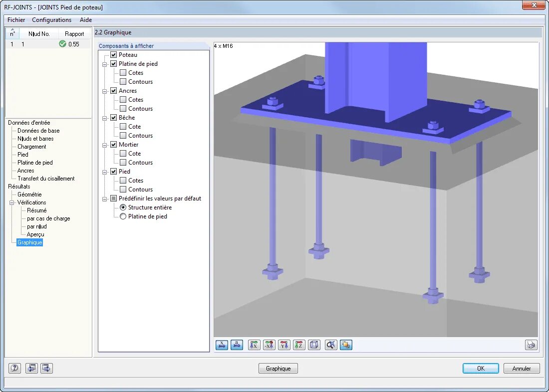The image size is (549, 392).
Task: Uncheck the Ancres component checkbox
Action: click(113, 91)
